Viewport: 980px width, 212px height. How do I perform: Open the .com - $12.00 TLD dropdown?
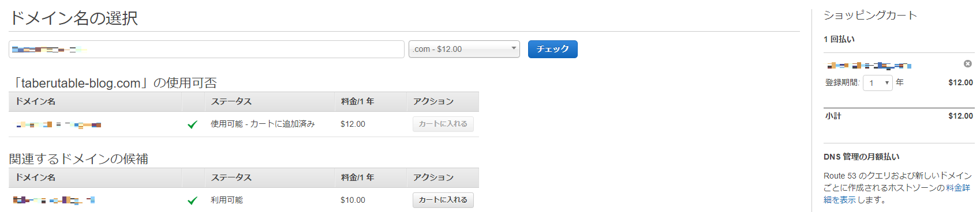[464, 49]
